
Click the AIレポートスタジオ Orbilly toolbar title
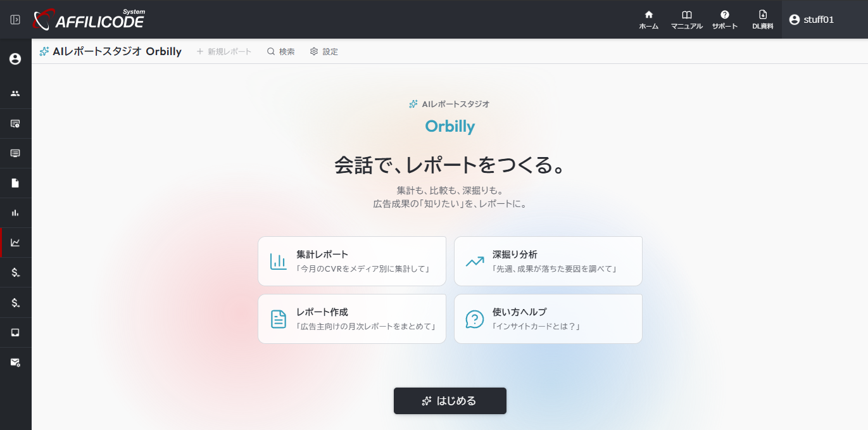tap(110, 51)
